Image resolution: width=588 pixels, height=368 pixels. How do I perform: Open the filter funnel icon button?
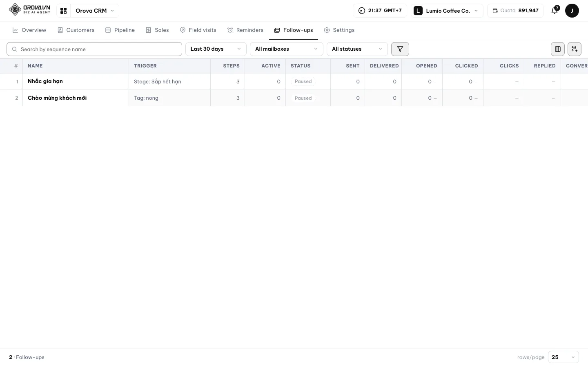pyautogui.click(x=400, y=49)
